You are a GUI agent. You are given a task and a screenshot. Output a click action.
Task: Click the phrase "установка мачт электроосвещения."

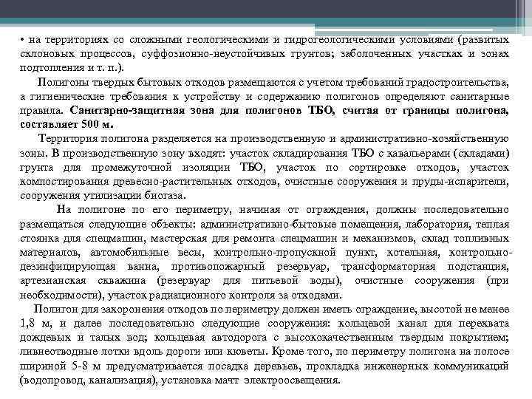point(250,380)
